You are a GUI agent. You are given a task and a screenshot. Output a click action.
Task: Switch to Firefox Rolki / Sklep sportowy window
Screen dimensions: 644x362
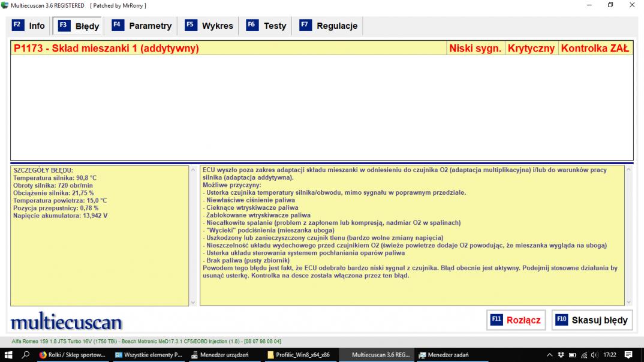[x=73, y=355]
